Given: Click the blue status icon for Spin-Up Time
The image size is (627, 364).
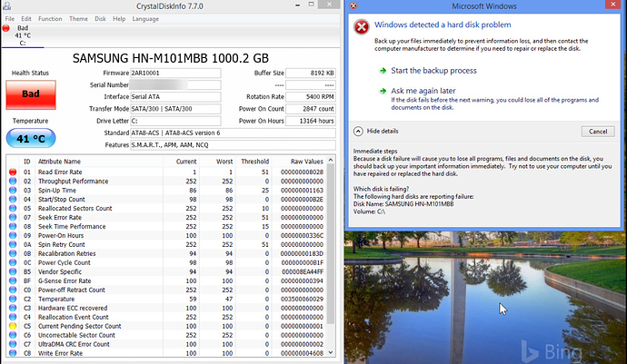Looking at the screenshot, I should pos(13,191).
